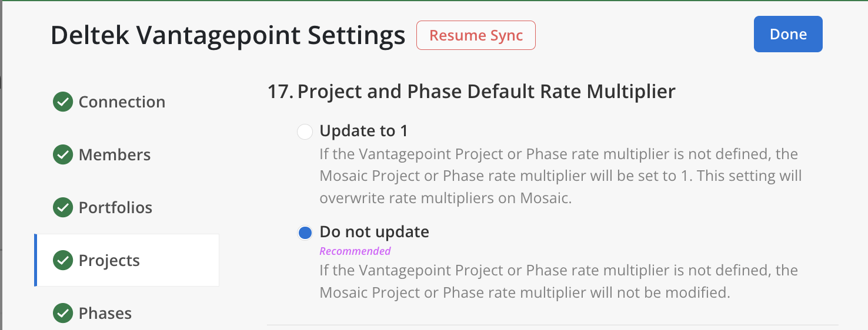Click the description text under "Update to 1"
This screenshot has width=868, height=330.
coord(560,176)
